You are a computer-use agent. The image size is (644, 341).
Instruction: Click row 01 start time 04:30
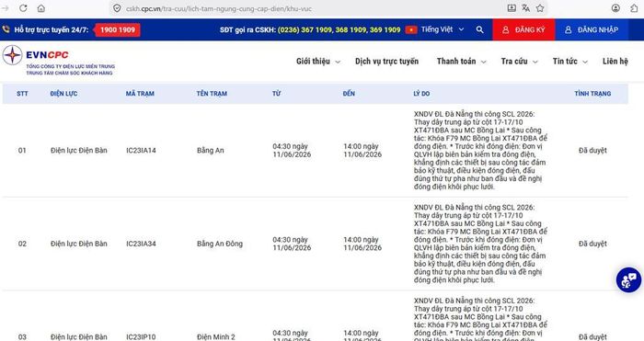[x=292, y=151]
